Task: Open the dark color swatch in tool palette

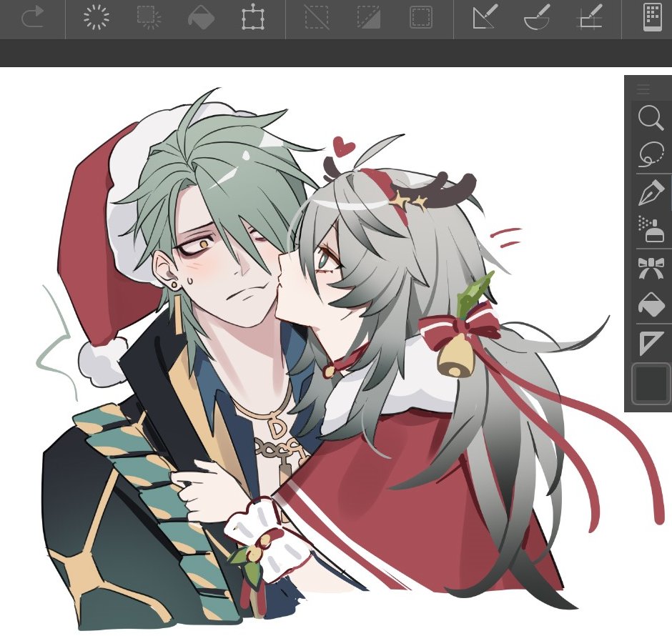Action: pos(650,384)
